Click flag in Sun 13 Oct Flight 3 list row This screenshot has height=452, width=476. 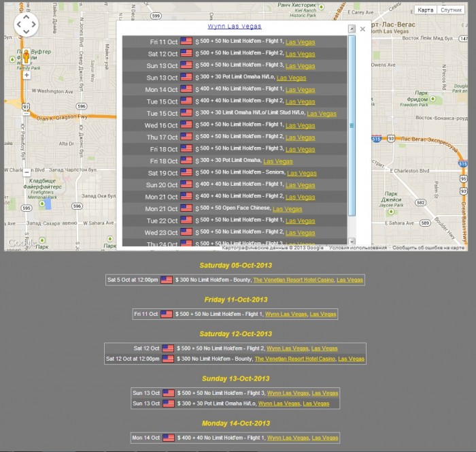pos(169,393)
